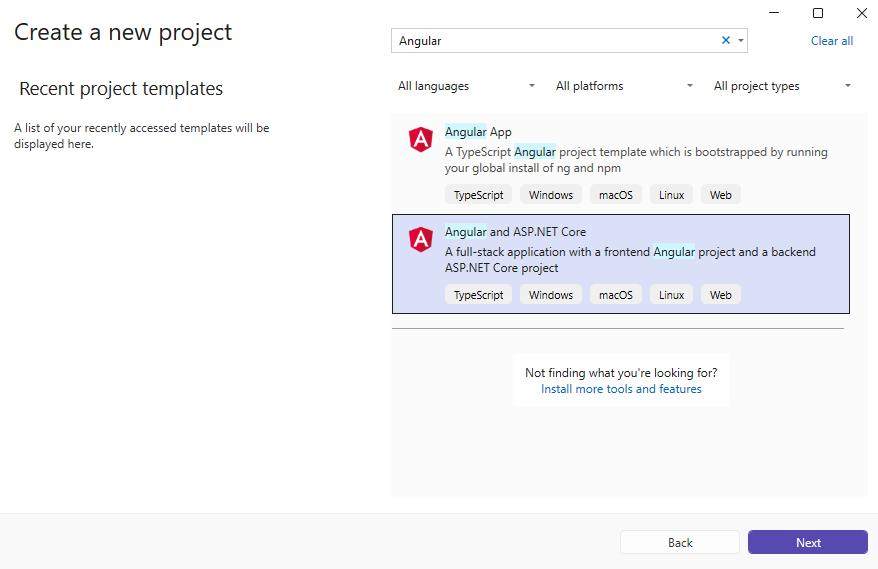Click the Clear all link
The height and width of the screenshot is (569, 878).
[x=832, y=41]
